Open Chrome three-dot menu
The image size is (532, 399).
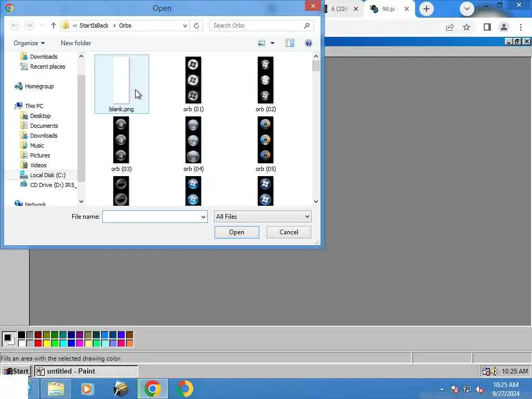(x=521, y=27)
